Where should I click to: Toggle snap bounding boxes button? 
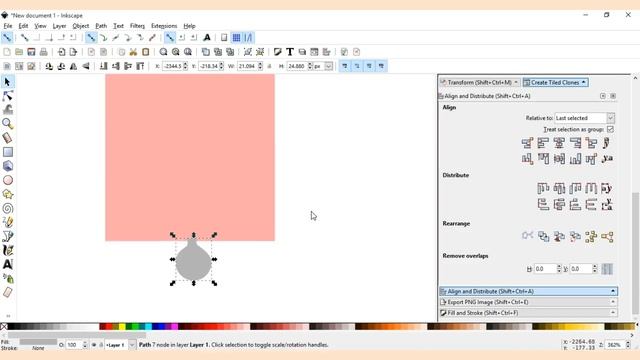coord(24,38)
